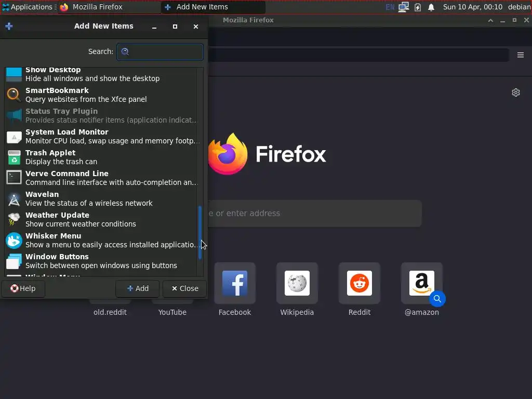Select 'Show current weather conditions' text
The height and width of the screenshot is (399, 532).
tap(81, 224)
